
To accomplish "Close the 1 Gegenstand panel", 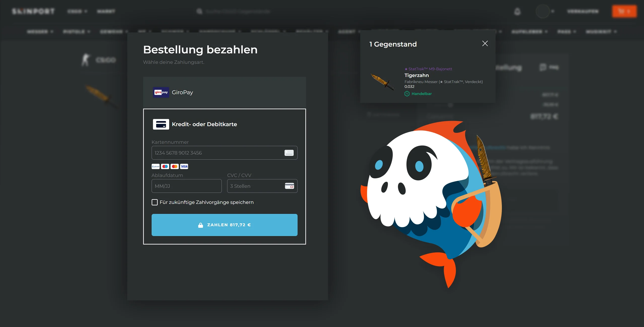I will click(x=485, y=44).
